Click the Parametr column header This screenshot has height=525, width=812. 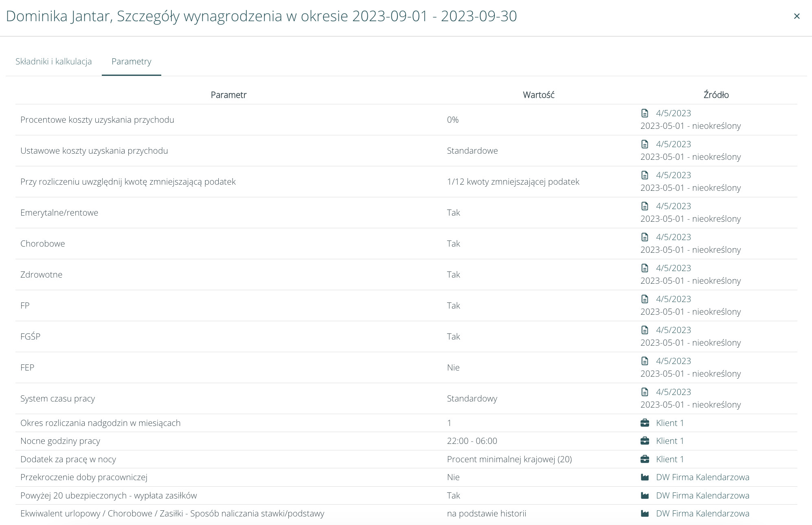click(228, 95)
